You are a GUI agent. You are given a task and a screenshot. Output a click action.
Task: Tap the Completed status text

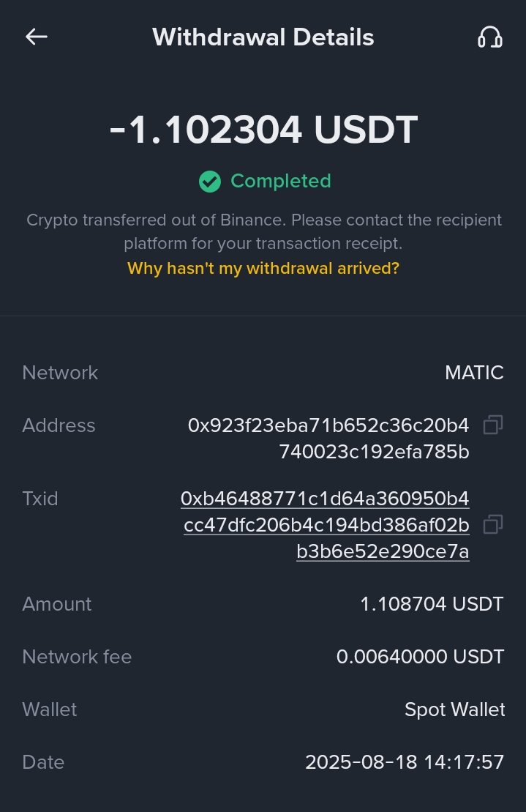[x=280, y=181]
